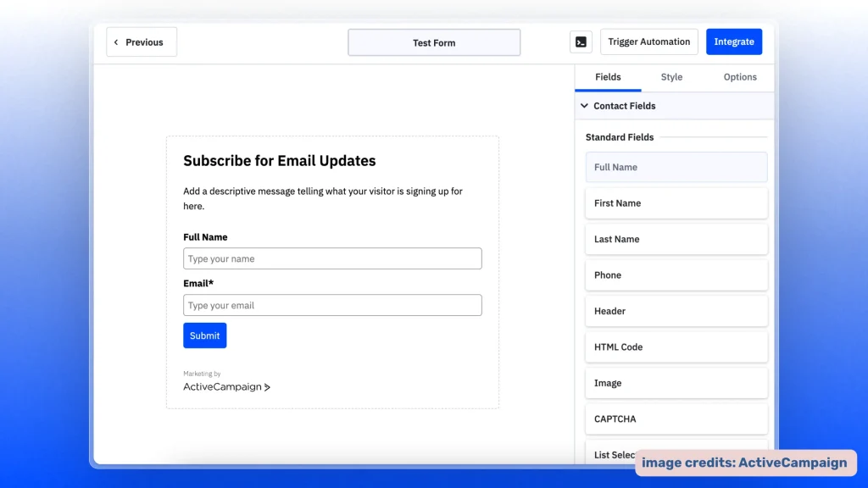
Task: Pick the CAPTCHA field from the list
Action: tap(676, 419)
